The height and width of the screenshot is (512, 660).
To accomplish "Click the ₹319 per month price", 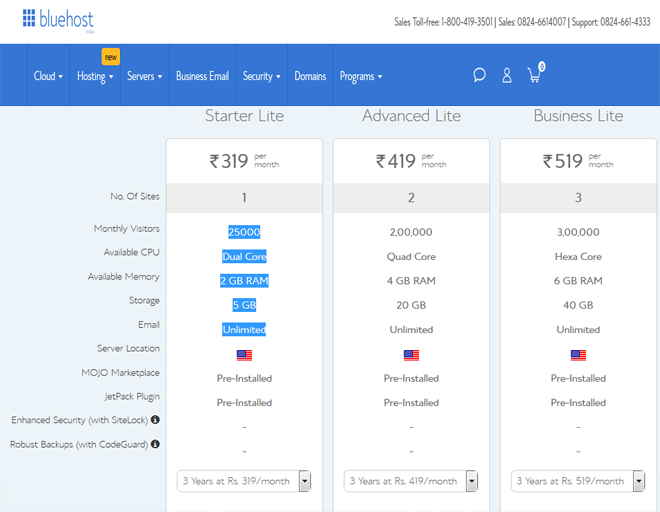I will coord(244,161).
